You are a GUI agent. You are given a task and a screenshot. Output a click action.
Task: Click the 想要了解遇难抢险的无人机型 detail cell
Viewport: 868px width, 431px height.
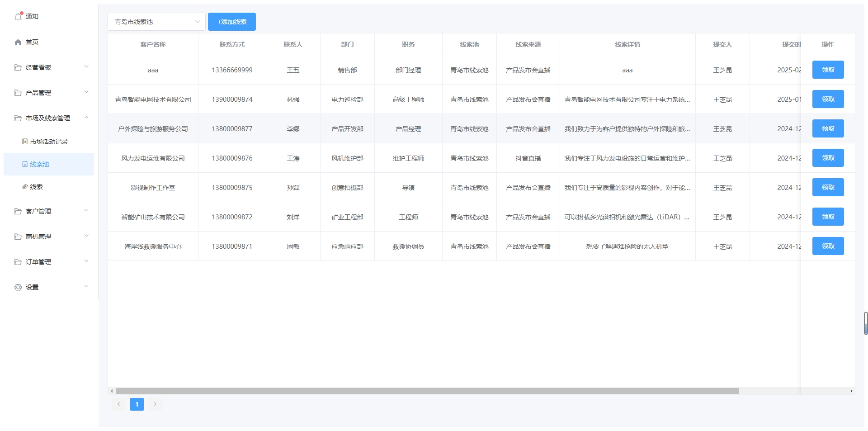[x=627, y=246]
